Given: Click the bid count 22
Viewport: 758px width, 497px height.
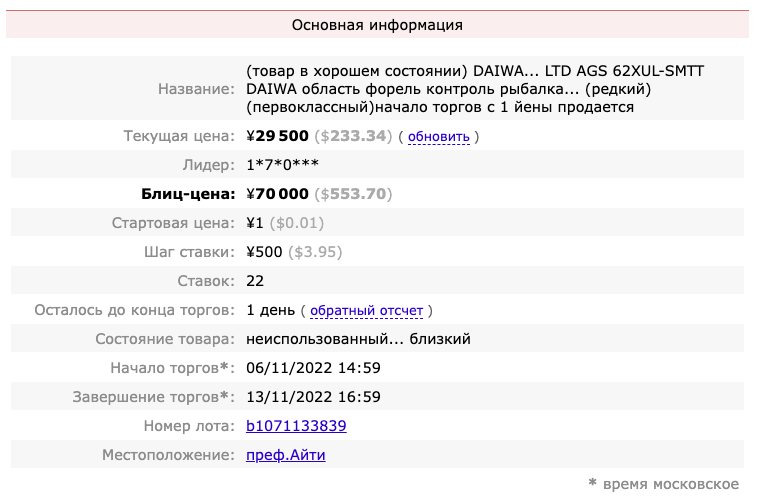Looking at the screenshot, I should click(255, 281).
